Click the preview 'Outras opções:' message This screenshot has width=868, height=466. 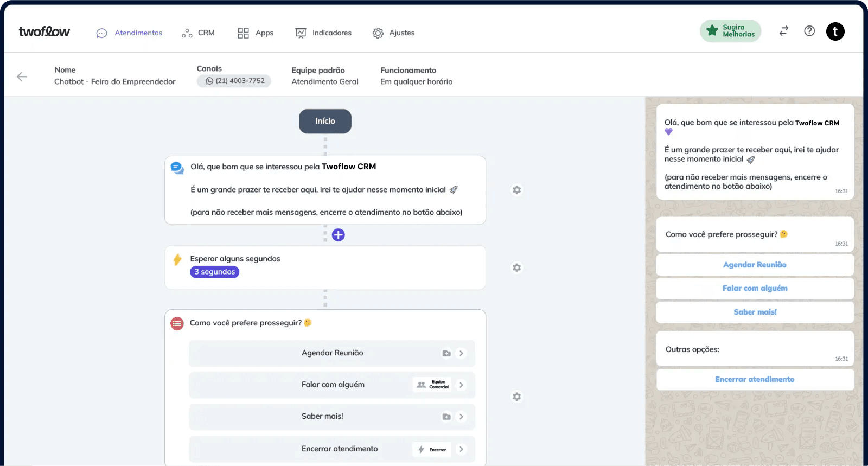pos(755,349)
